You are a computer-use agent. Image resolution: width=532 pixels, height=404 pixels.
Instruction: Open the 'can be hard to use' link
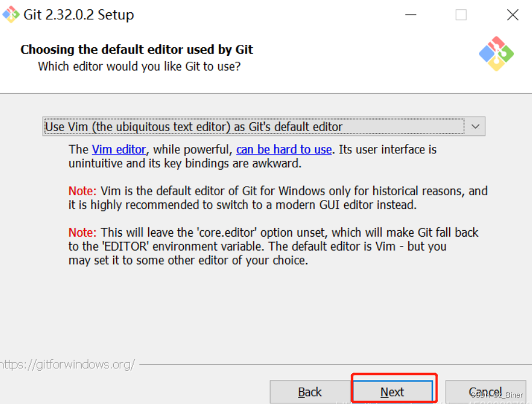pyautogui.click(x=283, y=150)
